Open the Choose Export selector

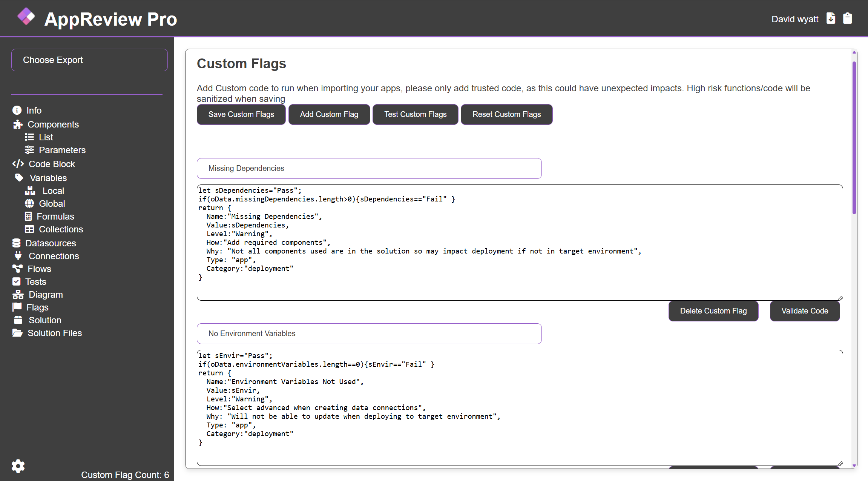click(89, 60)
